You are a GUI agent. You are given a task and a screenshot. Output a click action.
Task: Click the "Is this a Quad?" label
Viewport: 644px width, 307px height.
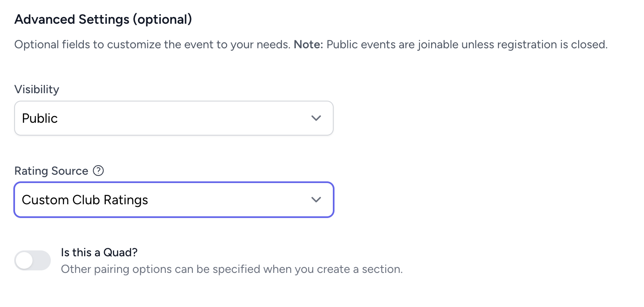coord(99,252)
